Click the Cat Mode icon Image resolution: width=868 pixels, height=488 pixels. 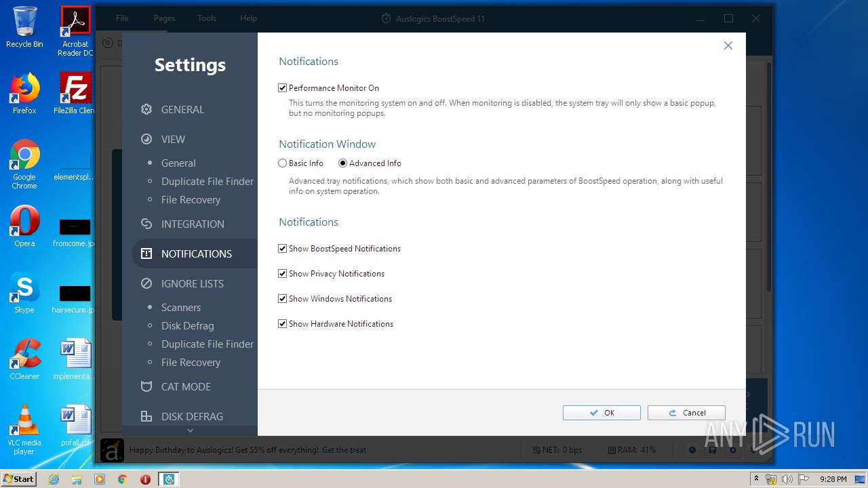[146, 386]
